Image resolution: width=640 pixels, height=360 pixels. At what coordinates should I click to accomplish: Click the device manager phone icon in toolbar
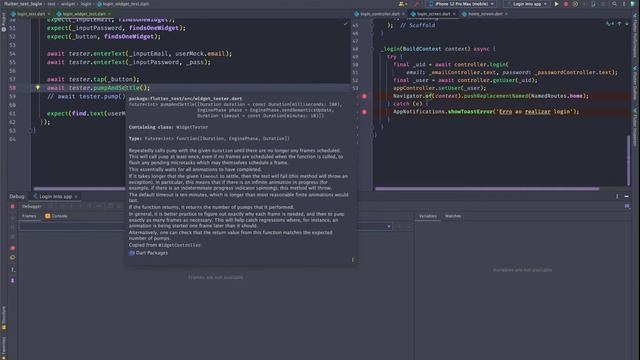tap(593, 4)
